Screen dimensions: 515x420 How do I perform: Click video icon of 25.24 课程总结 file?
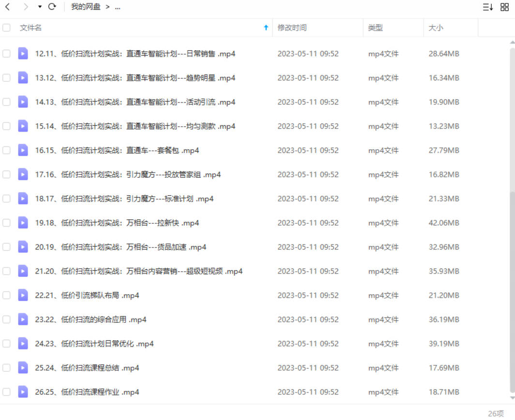23,368
